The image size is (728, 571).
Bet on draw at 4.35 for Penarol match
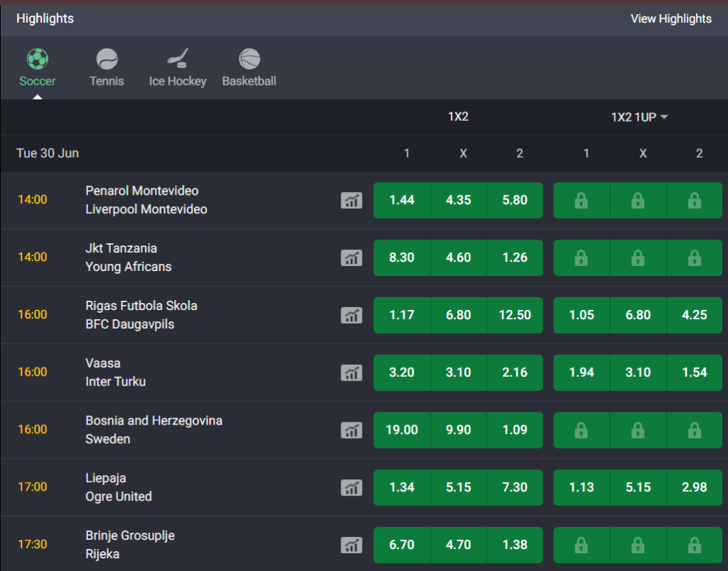(x=459, y=201)
